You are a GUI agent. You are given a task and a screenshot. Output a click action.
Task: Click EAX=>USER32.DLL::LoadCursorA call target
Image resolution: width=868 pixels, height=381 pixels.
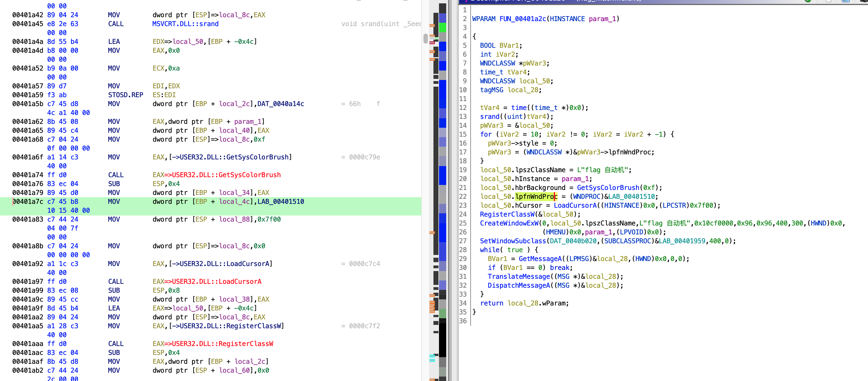[x=207, y=281]
